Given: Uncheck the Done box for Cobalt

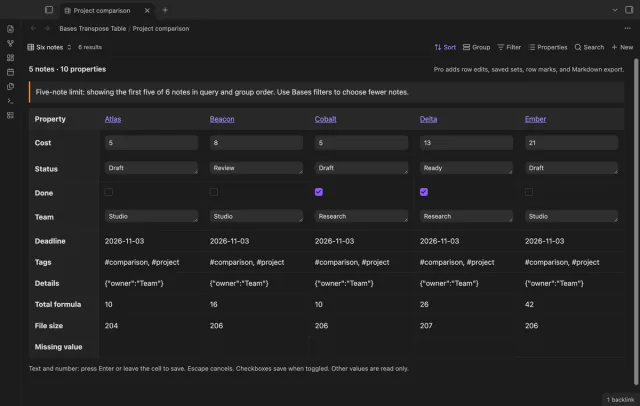Looking at the screenshot, I should point(319,192).
